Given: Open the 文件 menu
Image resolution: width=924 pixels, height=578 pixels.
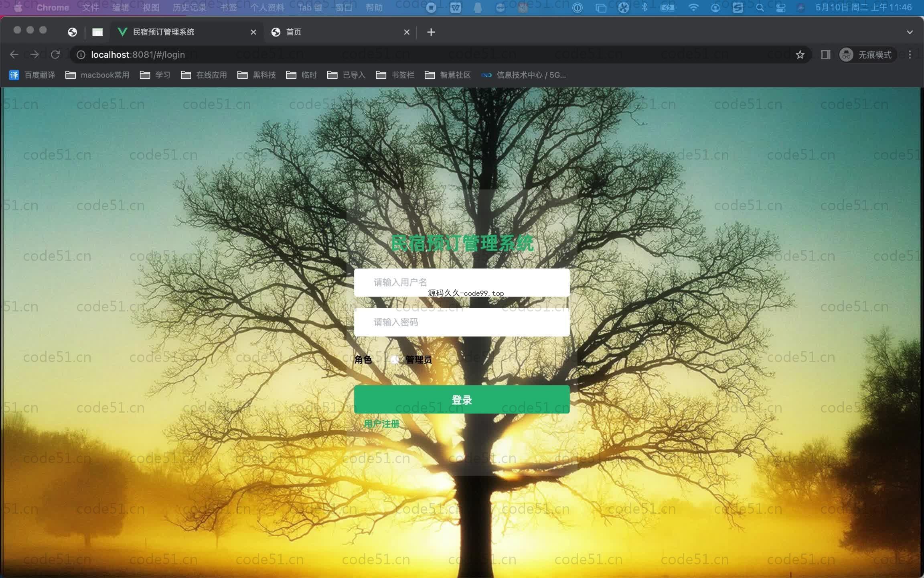Looking at the screenshot, I should pyautogui.click(x=91, y=8).
